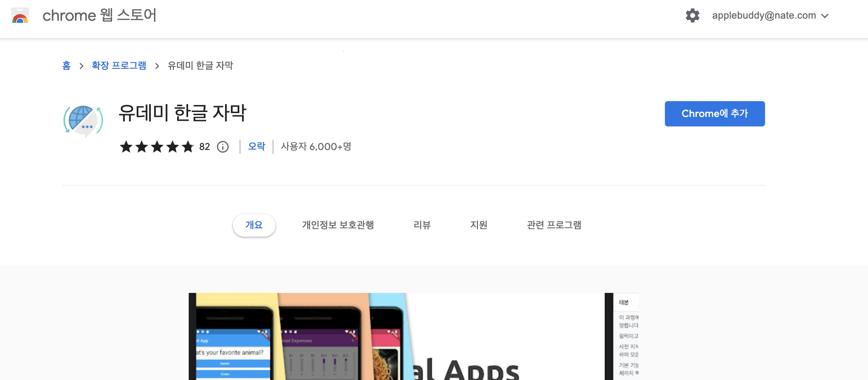
Task: Click the chrome 웹 스토어 header title
Action: pyautogui.click(x=99, y=16)
